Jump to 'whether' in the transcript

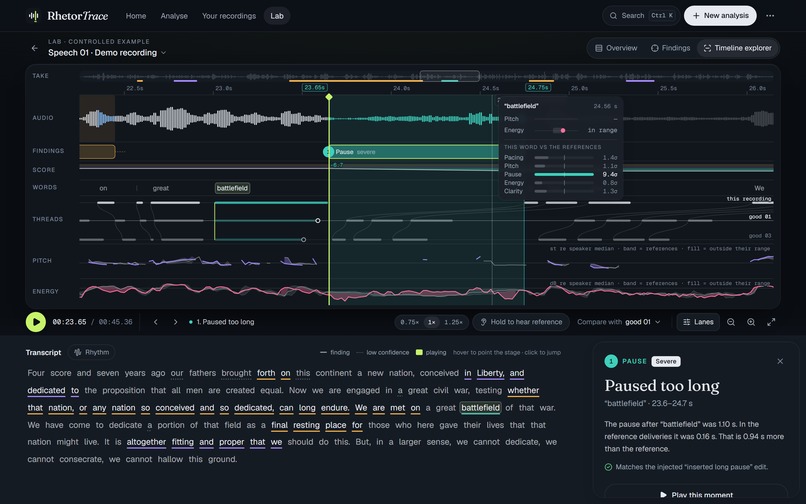click(523, 391)
